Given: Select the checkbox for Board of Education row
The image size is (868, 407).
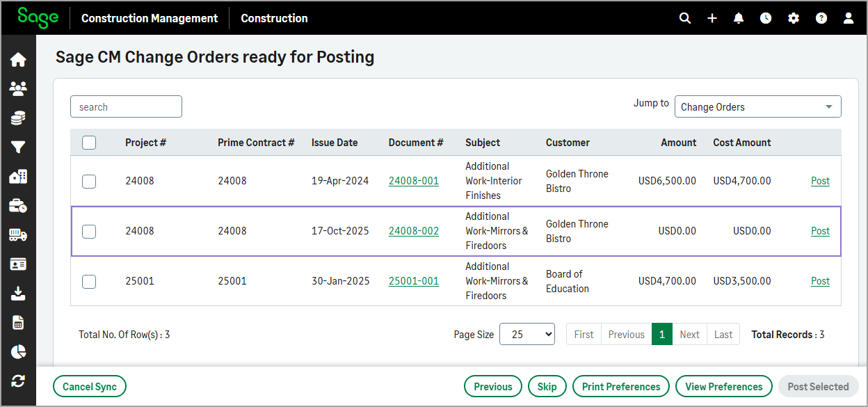Looking at the screenshot, I should pyautogui.click(x=89, y=282).
